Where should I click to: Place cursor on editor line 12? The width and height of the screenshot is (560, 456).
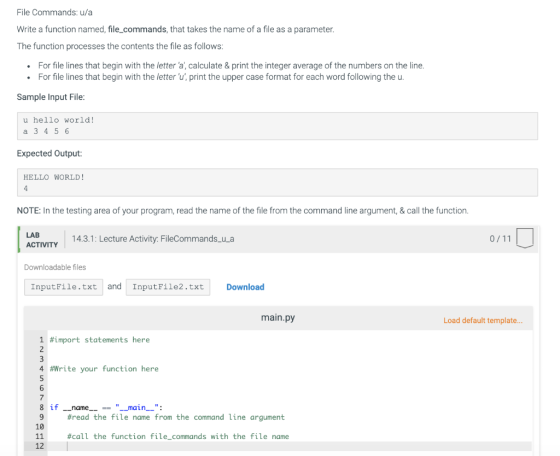point(289,446)
